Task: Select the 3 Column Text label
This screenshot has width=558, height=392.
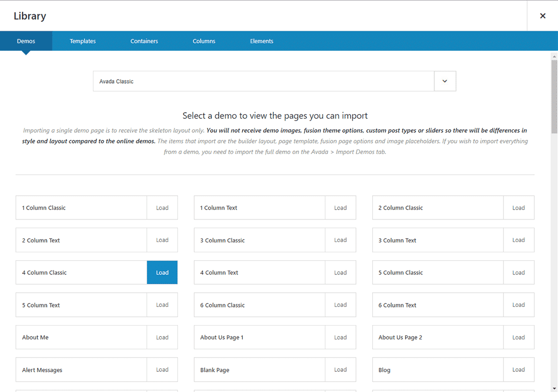Action: [397, 241]
